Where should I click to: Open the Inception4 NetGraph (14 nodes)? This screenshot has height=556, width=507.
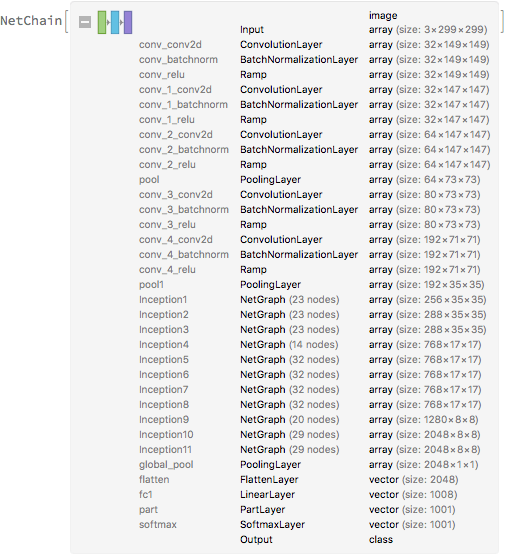[x=289, y=345]
